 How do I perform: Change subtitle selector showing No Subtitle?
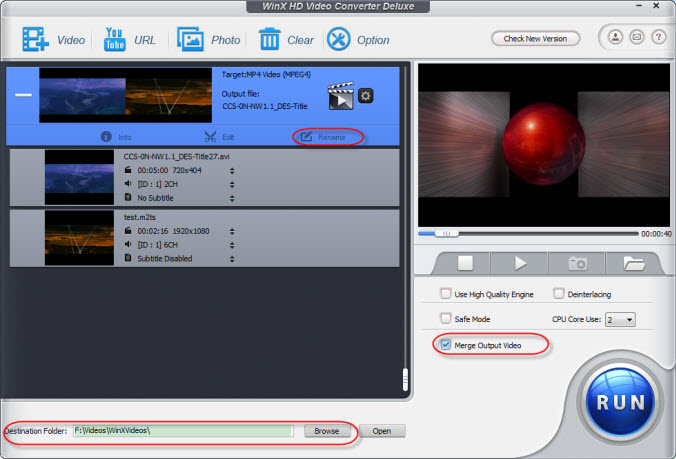pyautogui.click(x=232, y=198)
